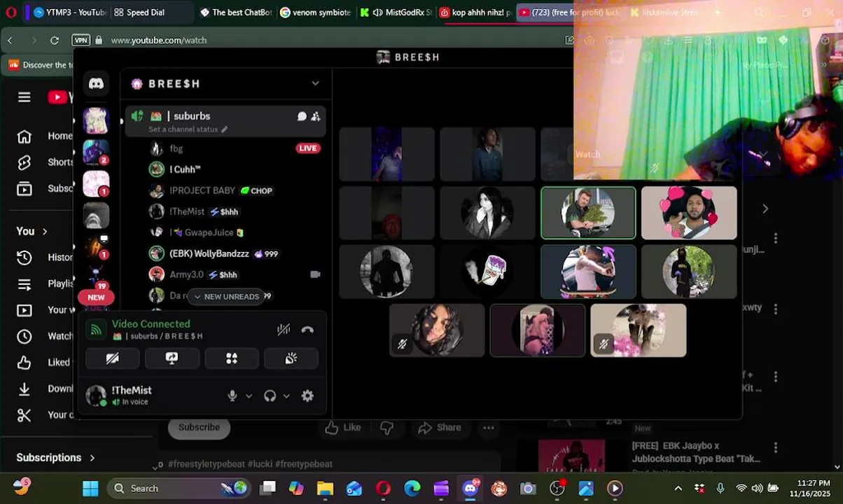
Task: Show hidden system tray icons chevron
Action: [678, 489]
